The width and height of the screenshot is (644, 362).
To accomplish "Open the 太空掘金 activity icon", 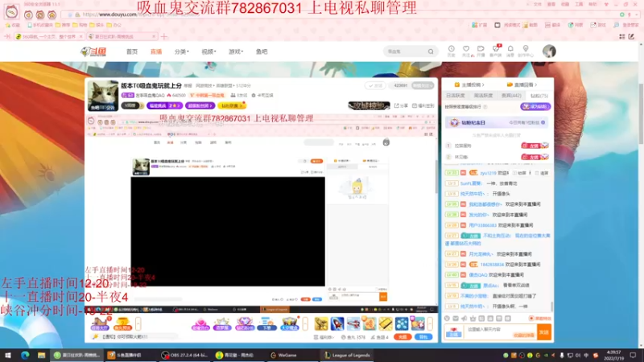I will pyautogui.click(x=289, y=323).
